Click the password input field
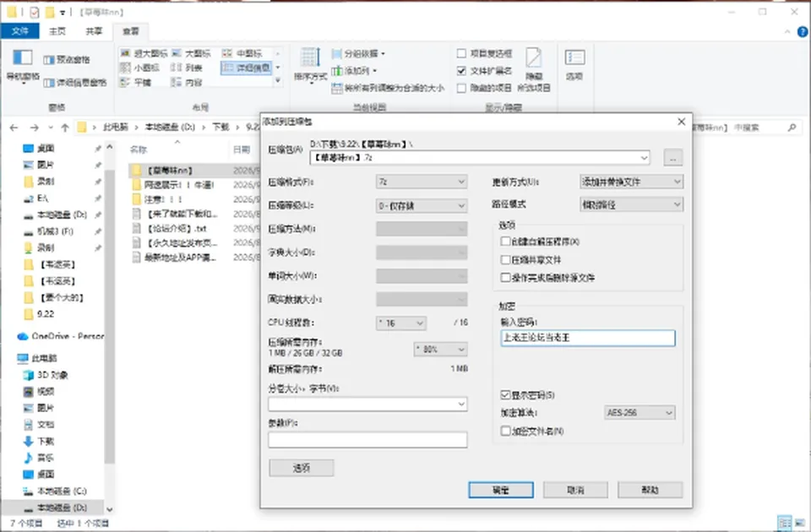This screenshot has width=811, height=532. [588, 338]
